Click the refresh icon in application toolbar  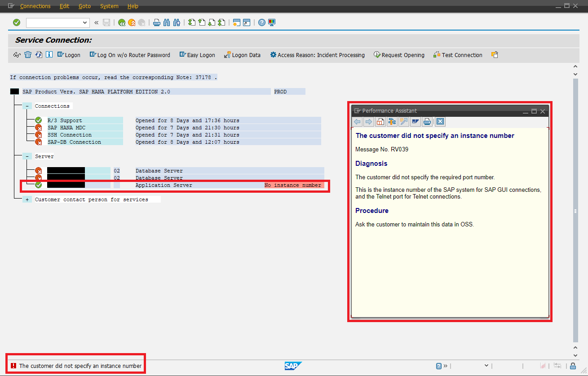click(x=39, y=55)
